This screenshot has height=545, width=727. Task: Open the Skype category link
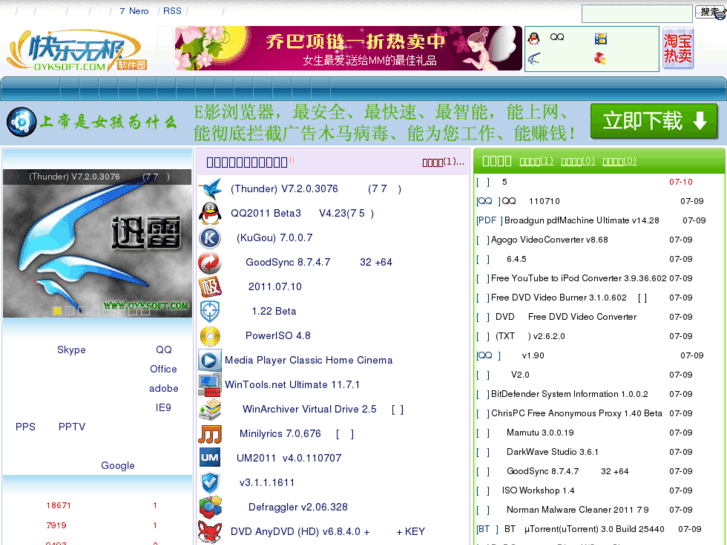tap(71, 349)
